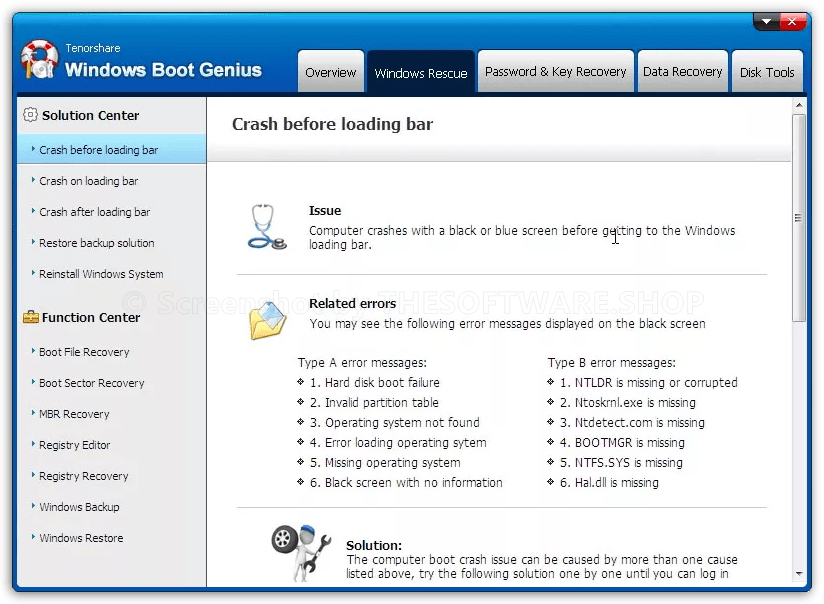Switch to the Overview tab
Screen dimensions: 824x604
pyautogui.click(x=331, y=72)
